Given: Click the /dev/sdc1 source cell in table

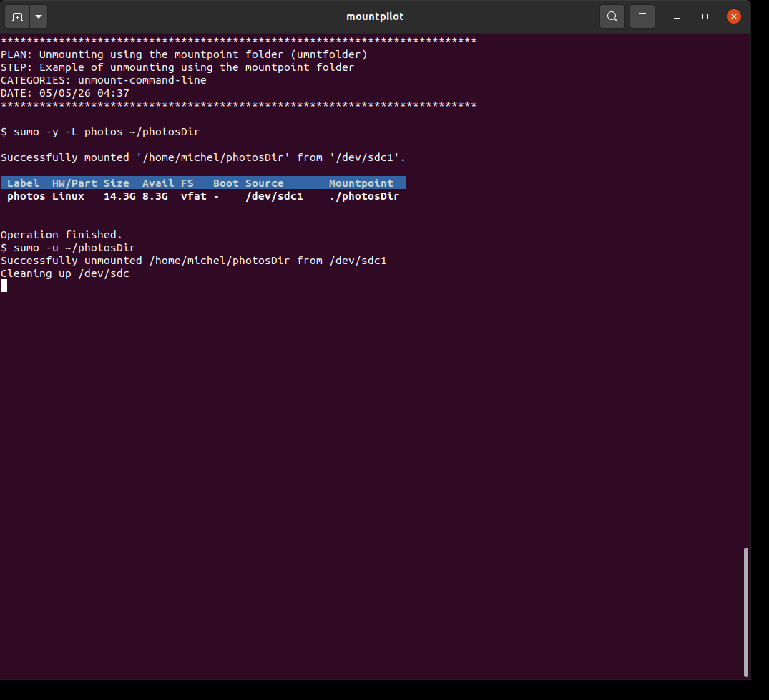Looking at the screenshot, I should (274, 196).
